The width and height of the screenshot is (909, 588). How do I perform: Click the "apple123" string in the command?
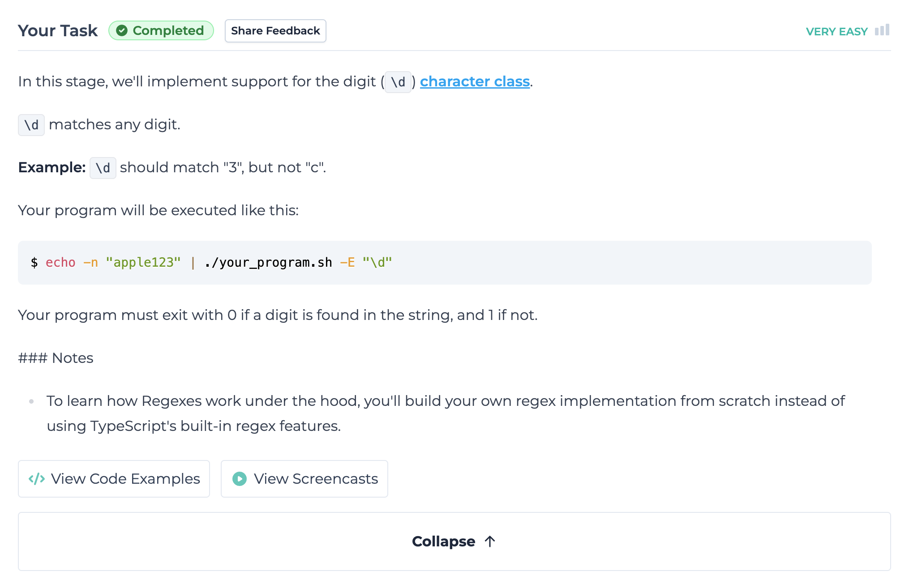[x=143, y=263]
